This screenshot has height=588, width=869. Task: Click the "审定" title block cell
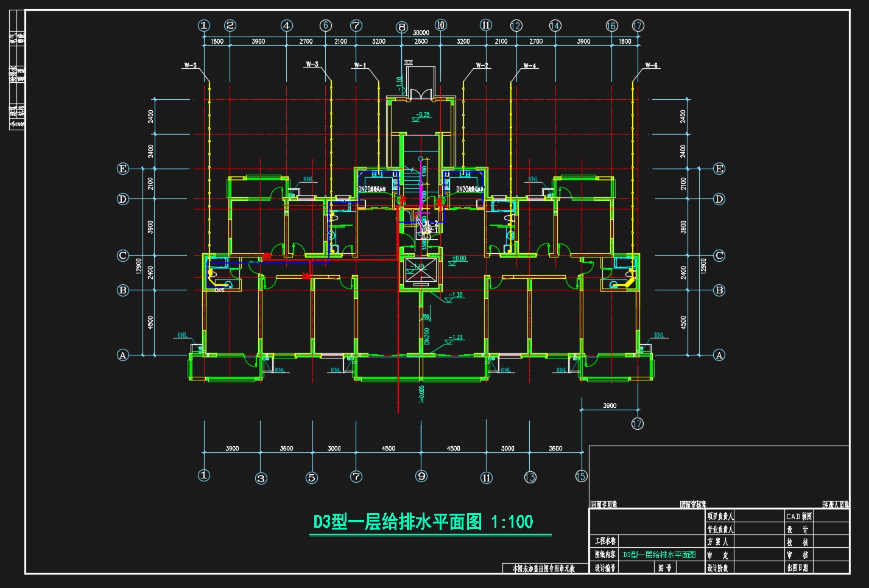717,555
